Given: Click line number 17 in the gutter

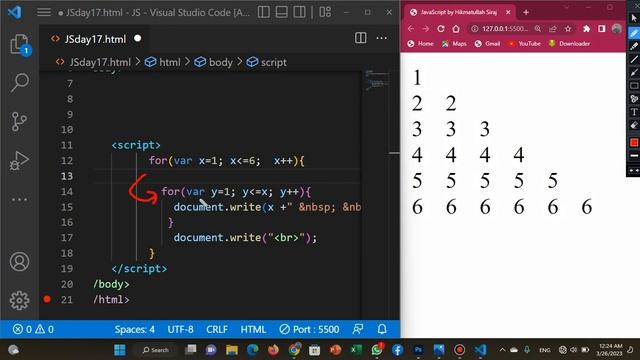Looking at the screenshot, I should [x=67, y=238].
